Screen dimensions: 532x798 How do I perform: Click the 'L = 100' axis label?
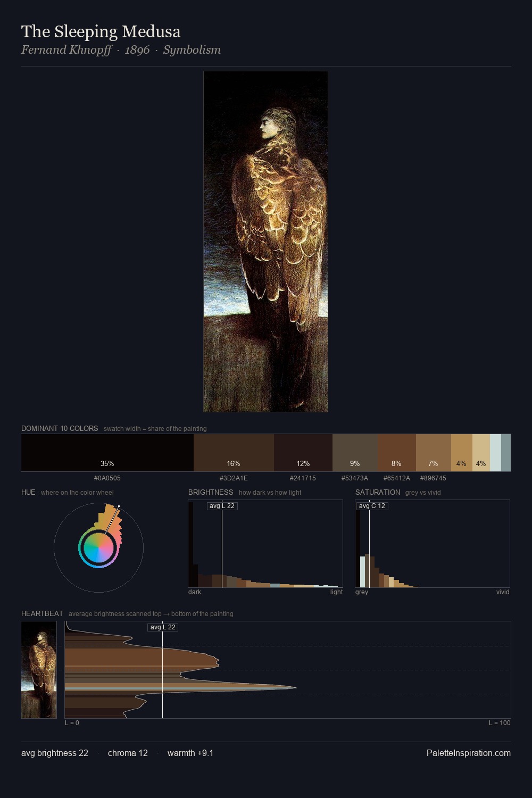click(x=500, y=723)
